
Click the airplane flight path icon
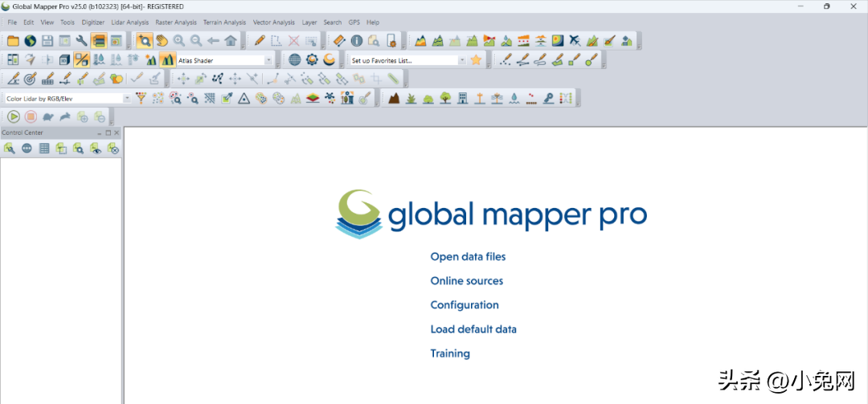[575, 40]
